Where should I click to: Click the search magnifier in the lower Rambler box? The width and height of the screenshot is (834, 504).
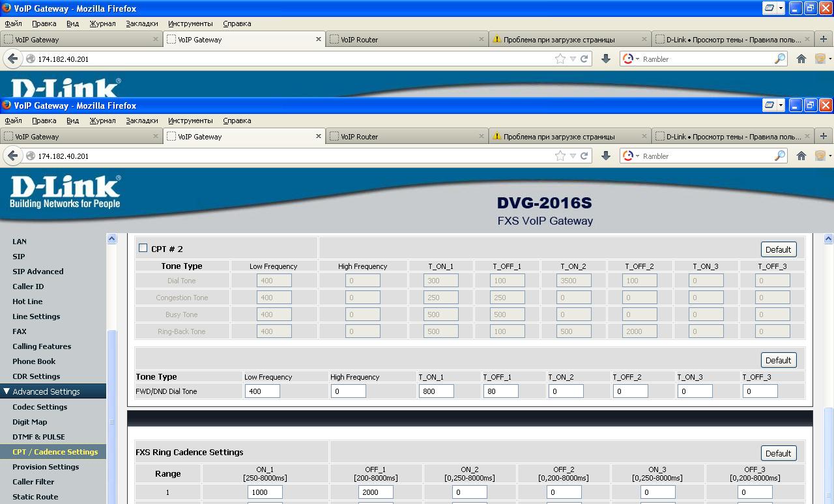[x=780, y=156]
